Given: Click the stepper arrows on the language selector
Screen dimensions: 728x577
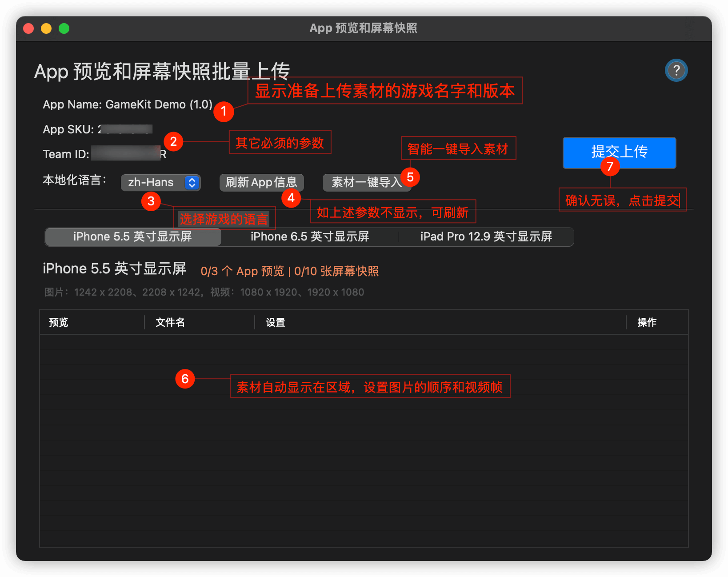Looking at the screenshot, I should [192, 182].
